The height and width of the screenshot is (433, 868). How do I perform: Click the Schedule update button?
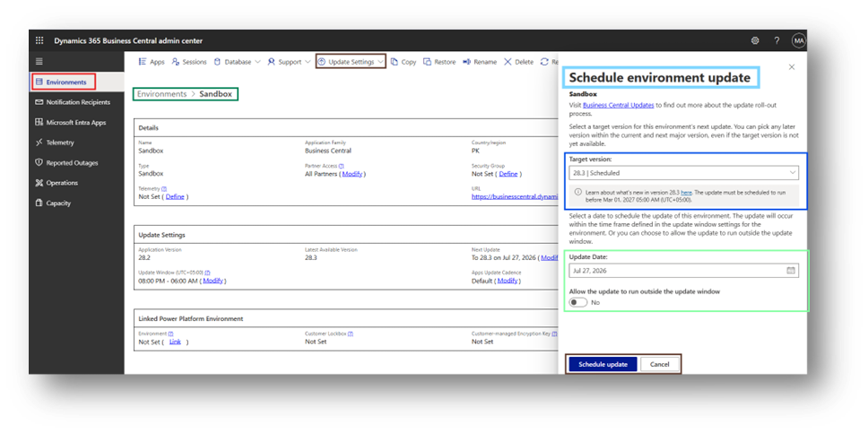pos(603,364)
